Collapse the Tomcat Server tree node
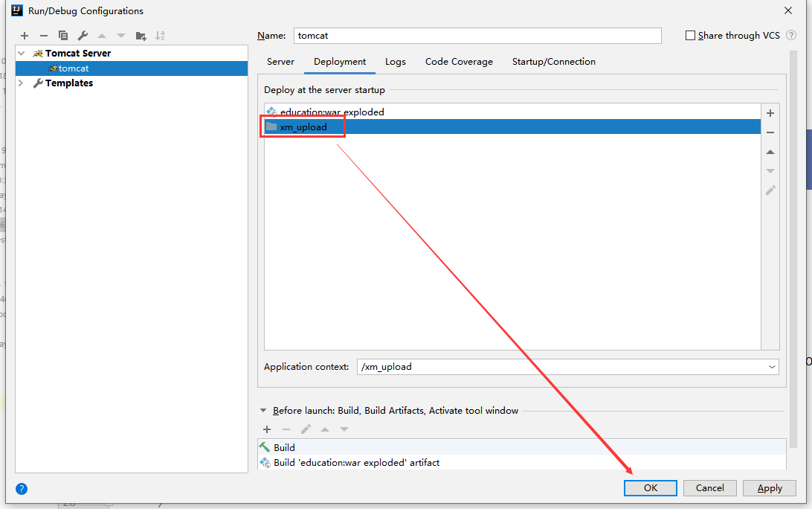This screenshot has height=509, width=812. click(22, 54)
